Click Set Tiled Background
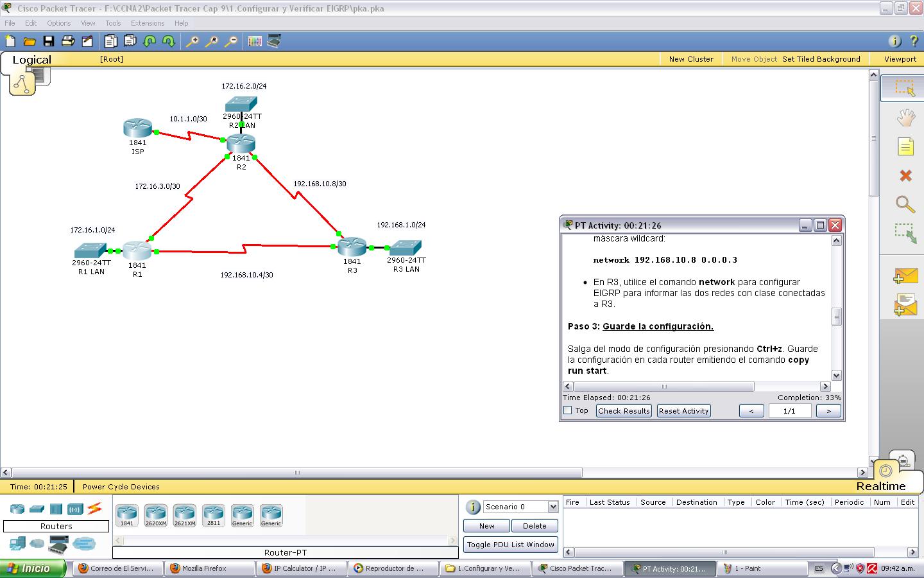 click(x=821, y=59)
